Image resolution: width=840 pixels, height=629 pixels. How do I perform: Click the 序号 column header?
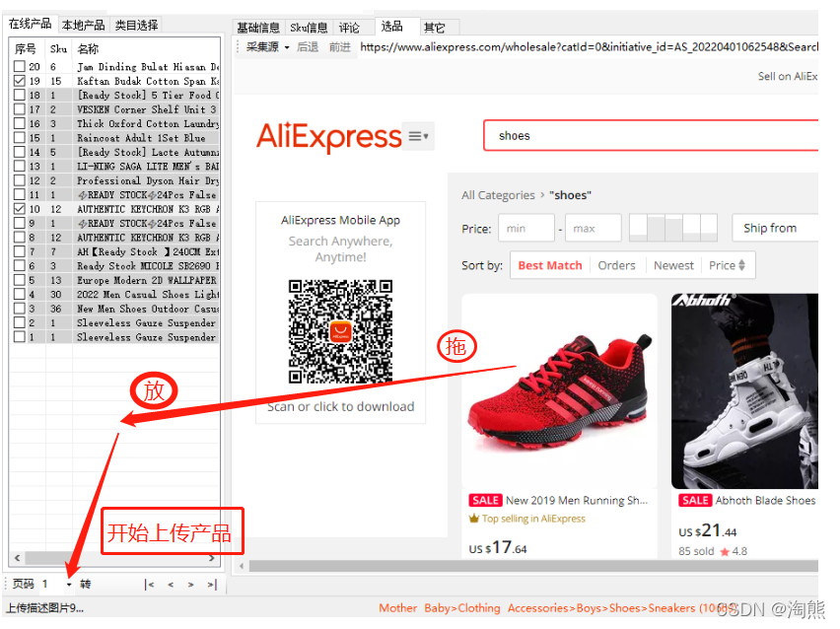26,49
